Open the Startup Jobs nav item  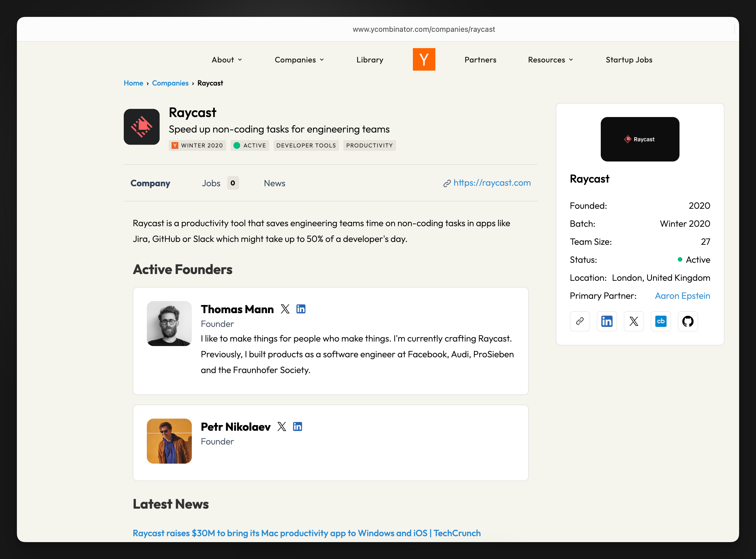tap(629, 60)
